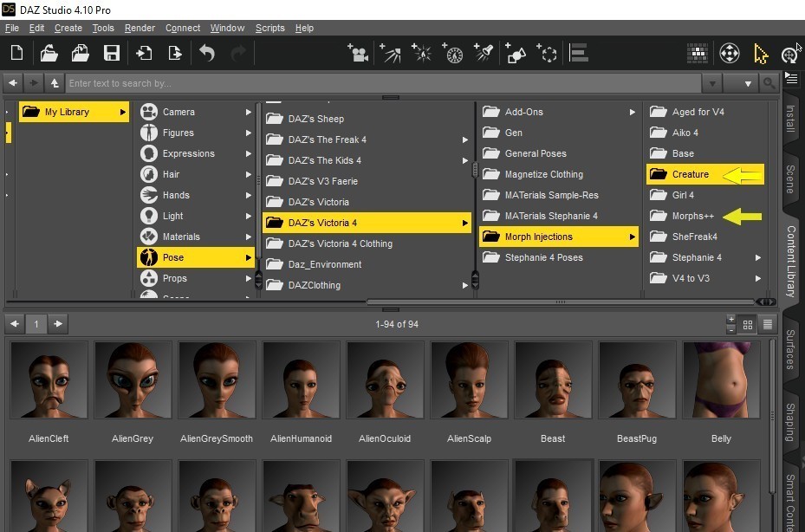Click the search magnifier icon
This screenshot has width=805, height=532.
(769, 82)
